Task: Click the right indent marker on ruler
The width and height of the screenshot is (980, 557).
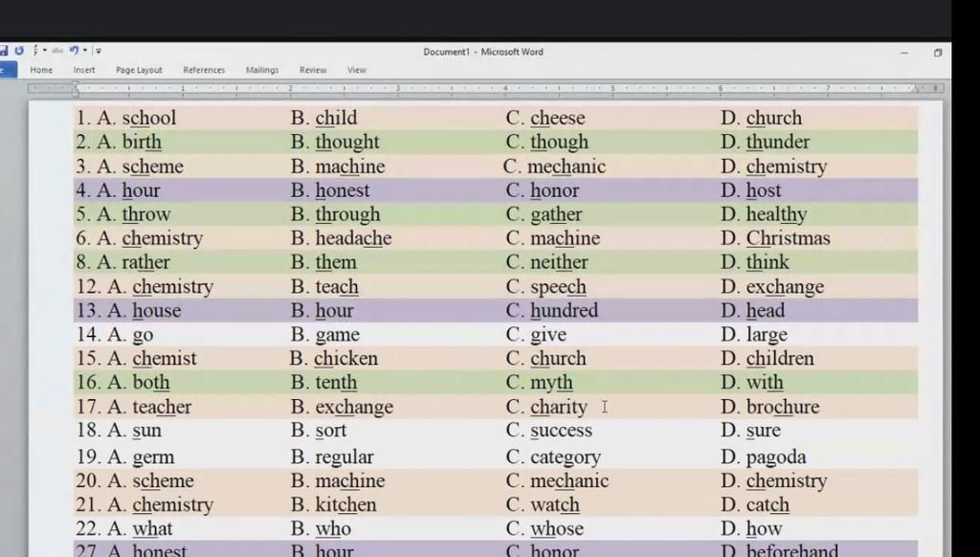Action: coord(916,89)
